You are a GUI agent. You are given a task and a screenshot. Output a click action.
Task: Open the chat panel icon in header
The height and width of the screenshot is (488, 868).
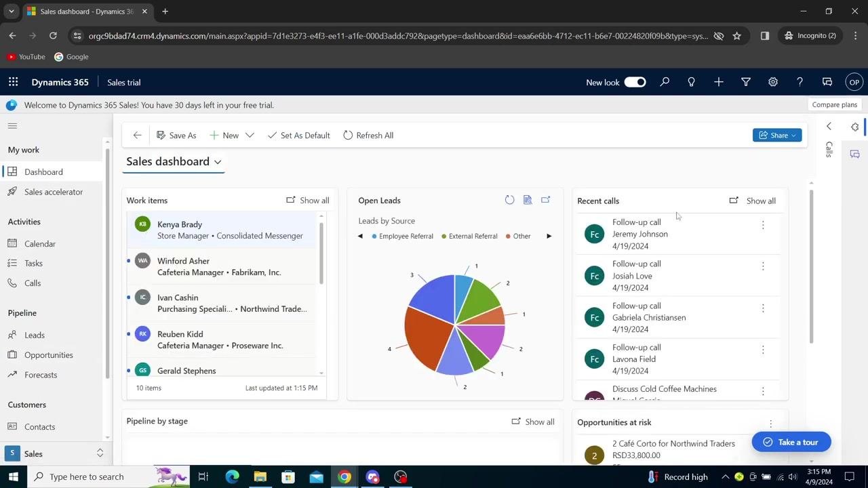(x=827, y=82)
